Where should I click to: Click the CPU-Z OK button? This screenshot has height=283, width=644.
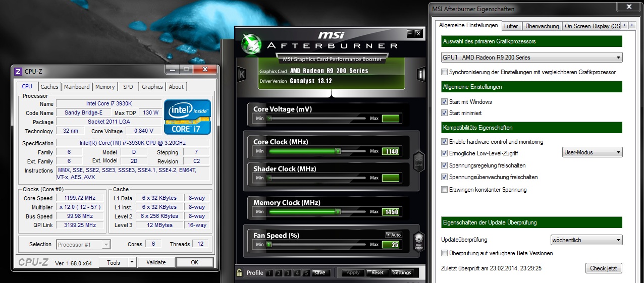(195, 262)
